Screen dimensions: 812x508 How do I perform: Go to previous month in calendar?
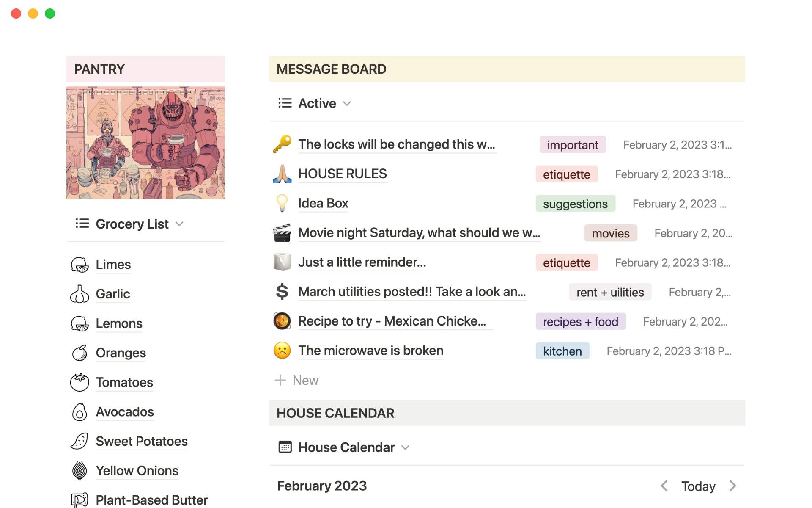point(664,486)
